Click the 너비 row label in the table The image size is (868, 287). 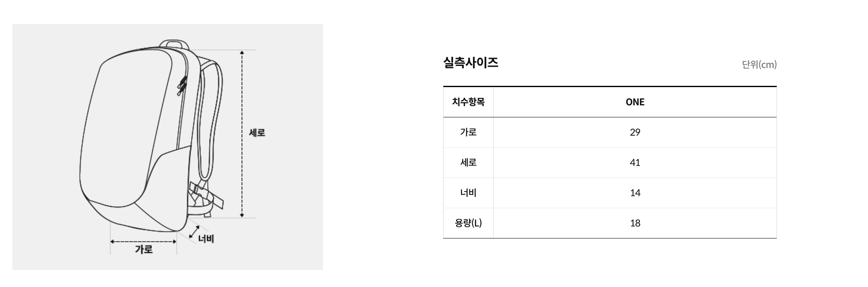468,193
